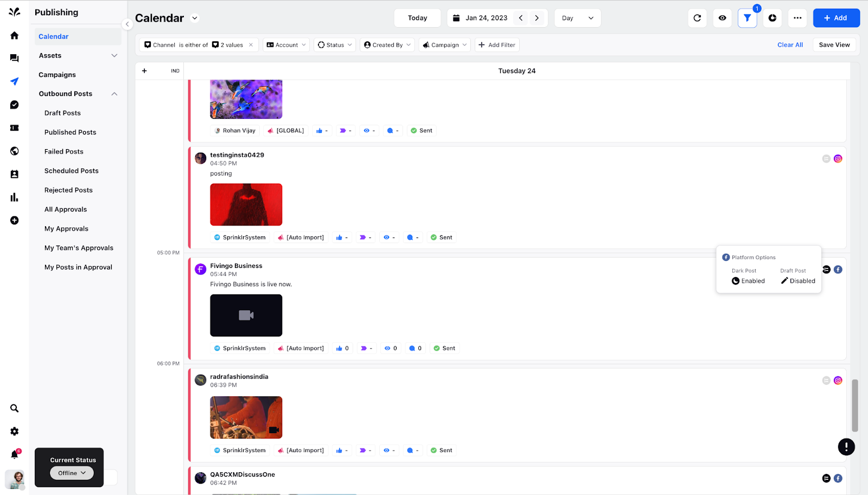
Task: Open Published Posts
Action: (71, 132)
